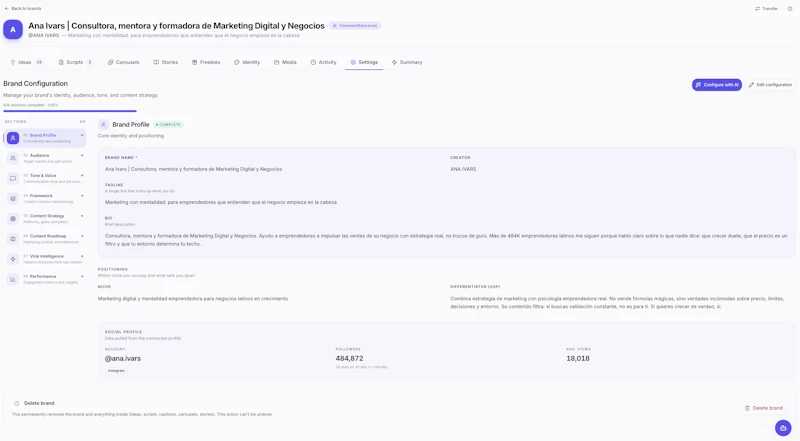
Task: Open the Identity tab
Action: point(247,62)
